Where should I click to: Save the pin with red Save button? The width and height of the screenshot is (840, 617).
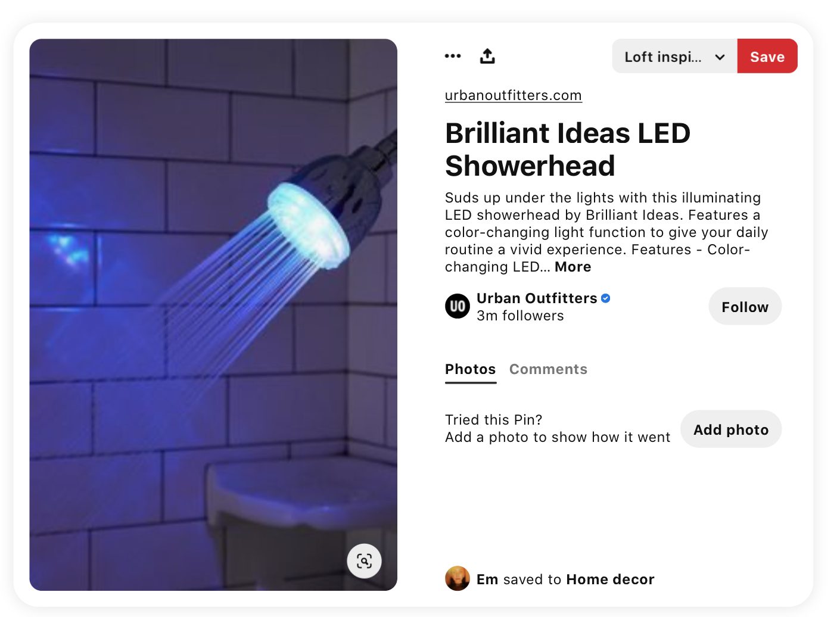point(767,56)
